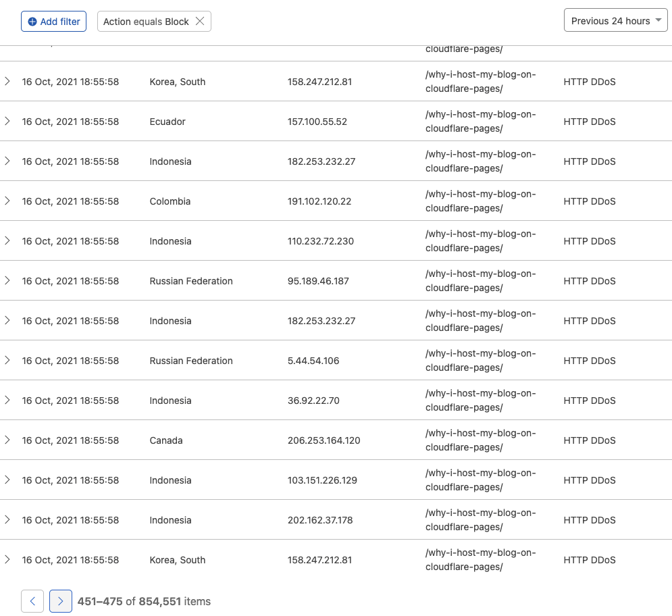Expand the row for IP 202.162.37.178
Screen dimensions: 672x616
(x=7, y=520)
